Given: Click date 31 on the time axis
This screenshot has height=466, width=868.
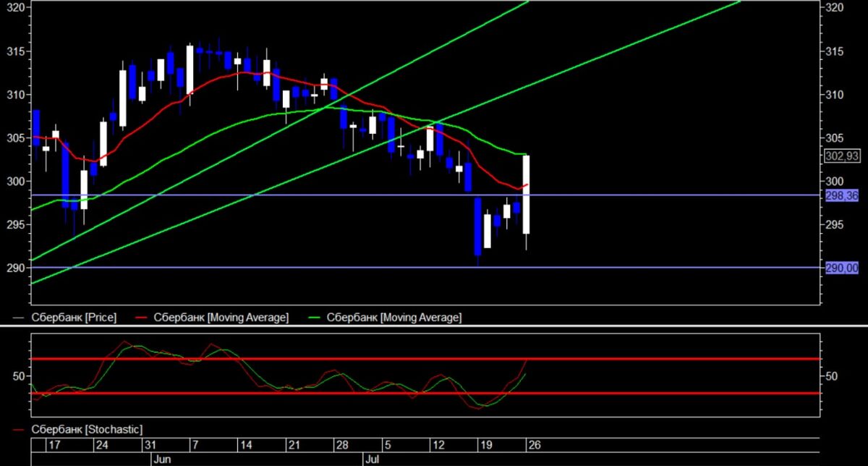Looking at the screenshot, I should [x=150, y=444].
